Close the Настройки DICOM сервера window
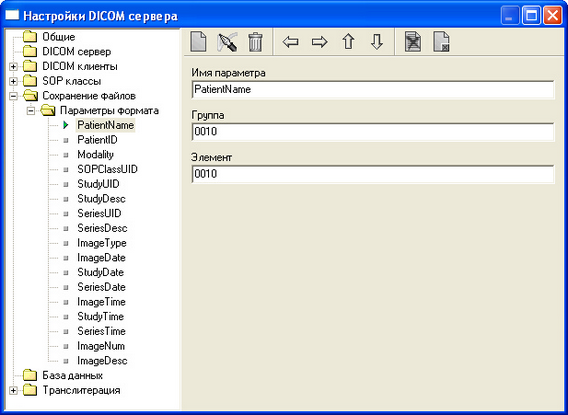This screenshot has width=568, height=415. pyautogui.click(x=553, y=16)
